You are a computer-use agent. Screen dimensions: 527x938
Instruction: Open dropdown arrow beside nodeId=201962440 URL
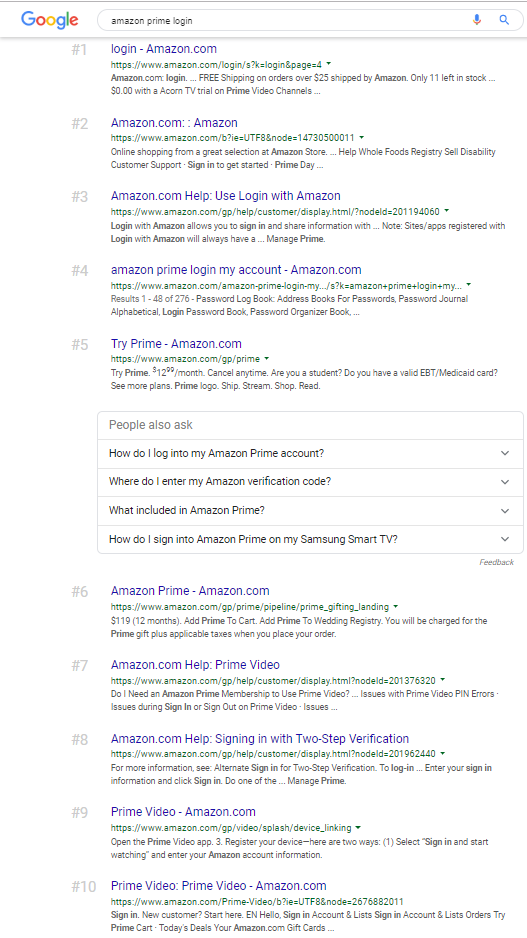point(442,753)
